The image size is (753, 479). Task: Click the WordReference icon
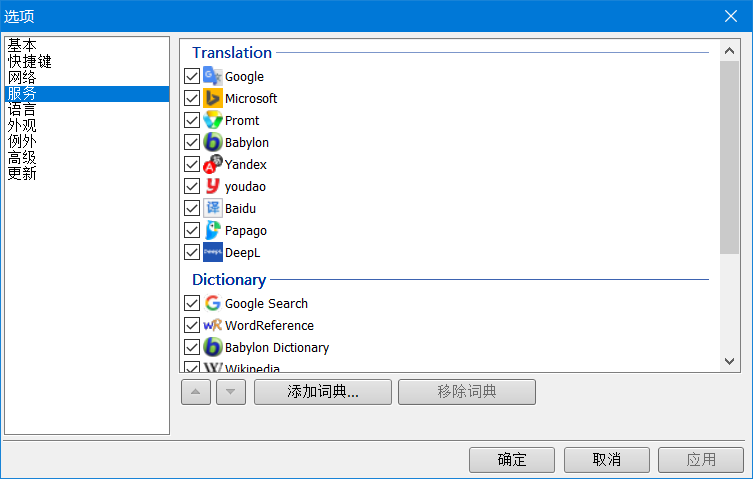212,325
